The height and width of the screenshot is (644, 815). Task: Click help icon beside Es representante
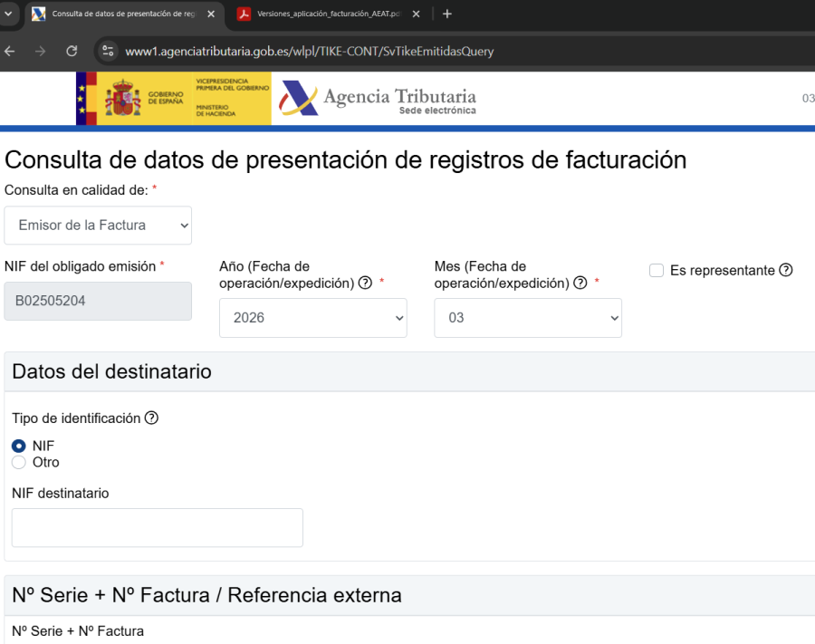(786, 270)
